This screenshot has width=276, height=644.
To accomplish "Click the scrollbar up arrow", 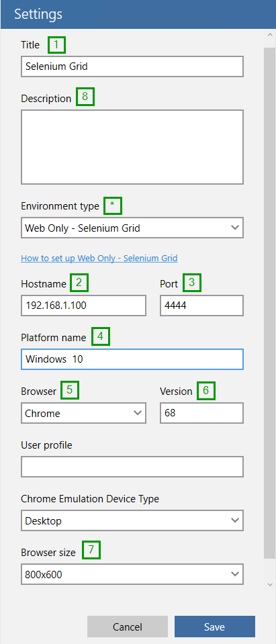I will (x=270, y=36).
